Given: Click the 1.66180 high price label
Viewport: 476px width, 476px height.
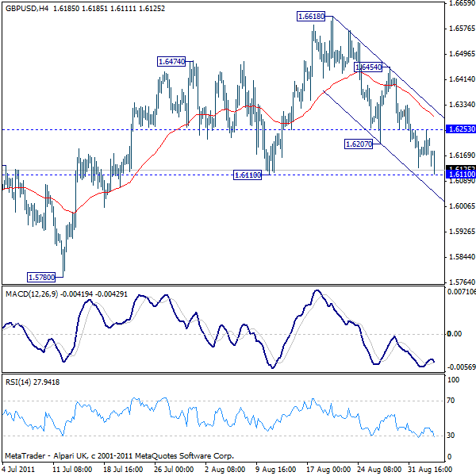Looking at the screenshot, I should coord(313,16).
